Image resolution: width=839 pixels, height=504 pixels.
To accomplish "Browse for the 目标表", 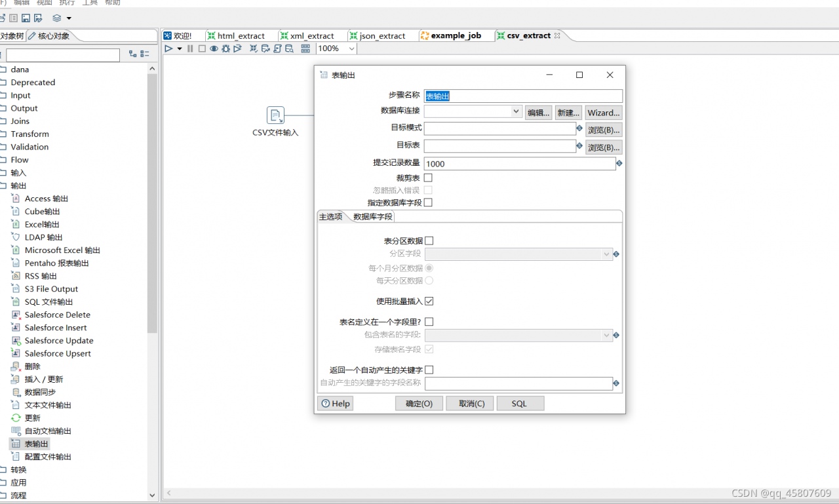I will click(x=604, y=147).
